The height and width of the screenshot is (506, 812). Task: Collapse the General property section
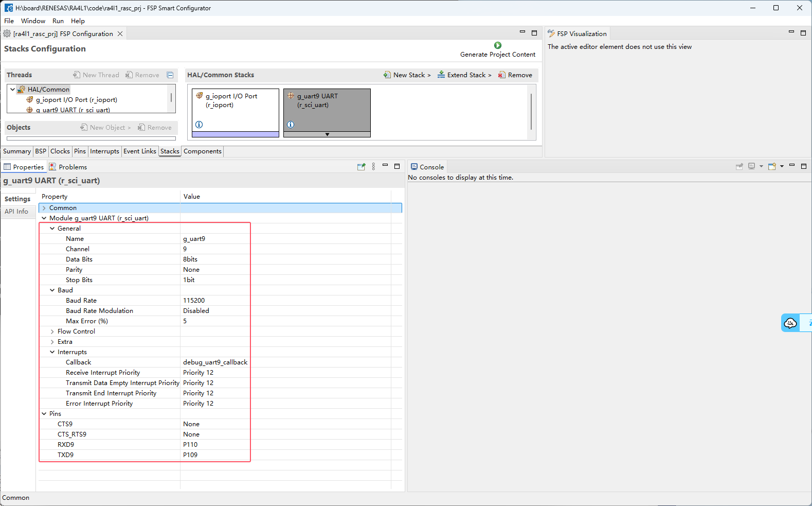52,229
